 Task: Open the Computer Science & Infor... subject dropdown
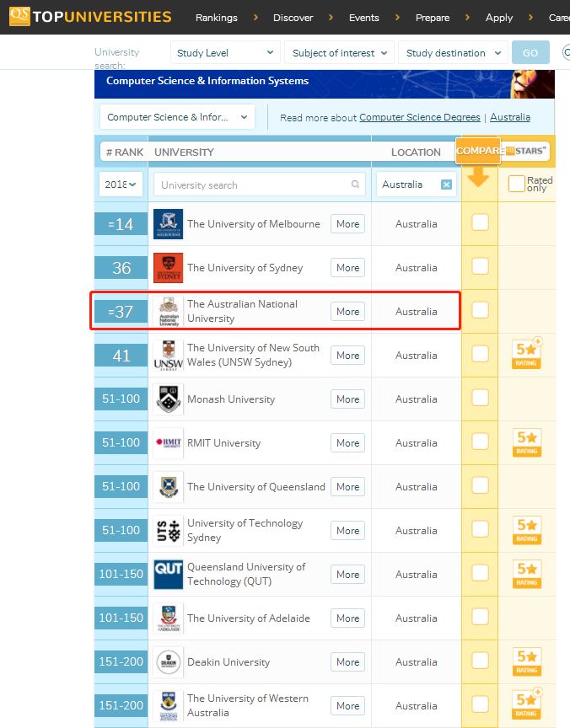[177, 117]
